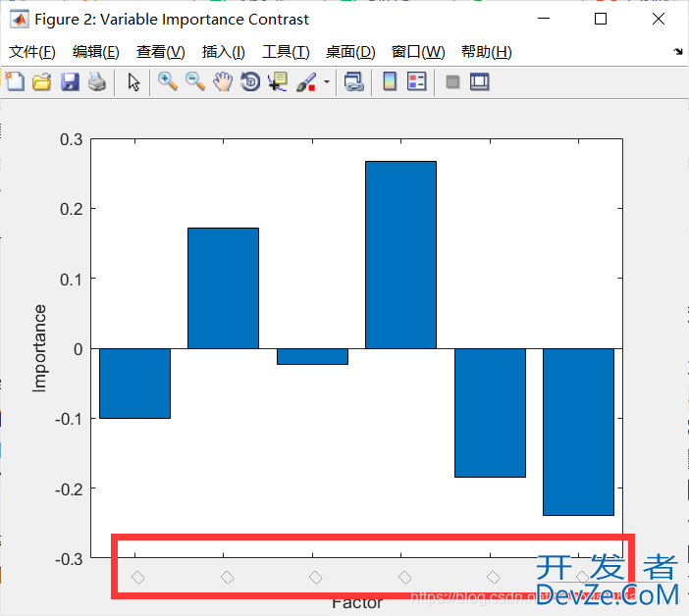Enable the Pan hand tool
Screen dimensions: 689x616
point(223,82)
